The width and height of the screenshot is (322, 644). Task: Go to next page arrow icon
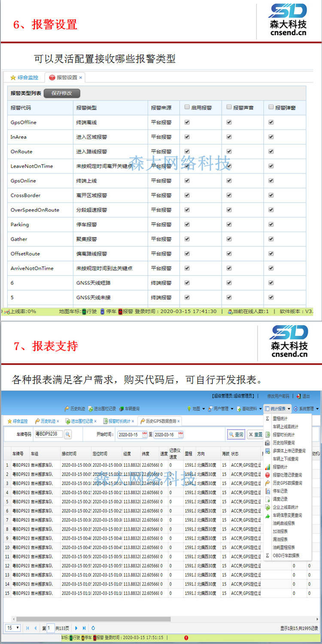pos(76,628)
